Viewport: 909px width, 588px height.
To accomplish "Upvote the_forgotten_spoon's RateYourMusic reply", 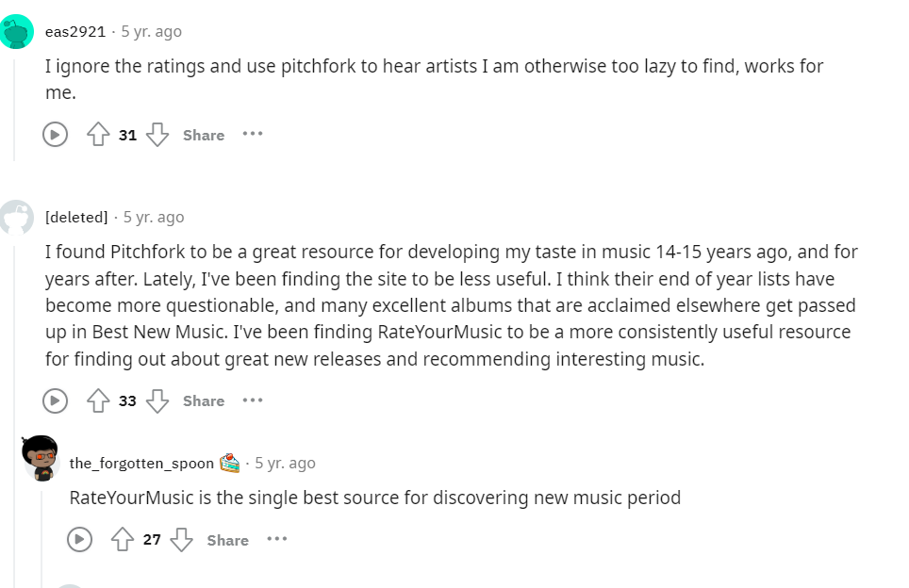I will (123, 540).
